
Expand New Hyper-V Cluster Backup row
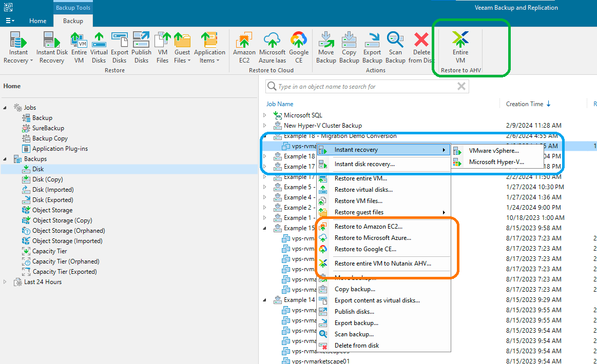point(264,125)
